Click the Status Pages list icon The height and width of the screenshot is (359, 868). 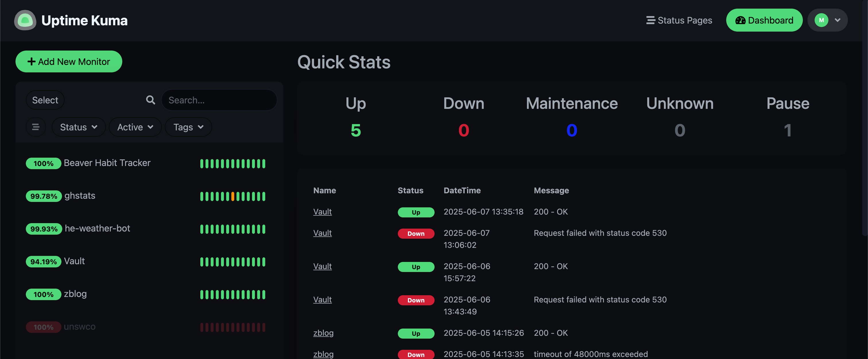point(650,20)
